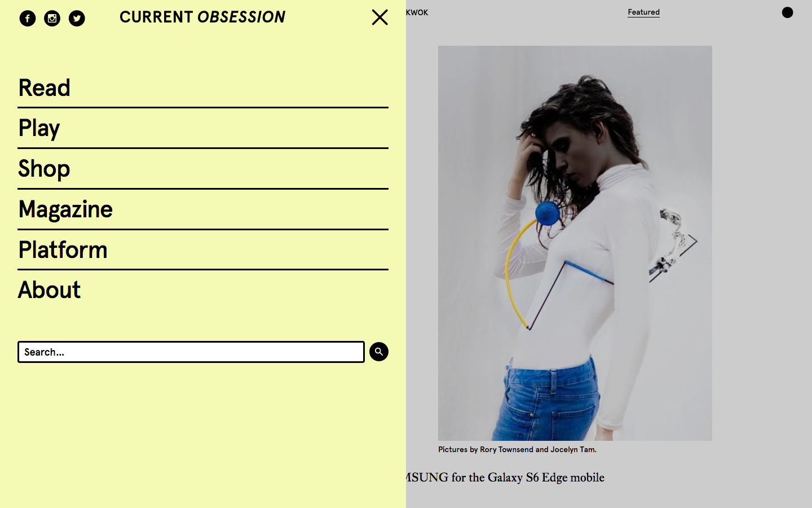Click the magnifying glass search button

(x=379, y=352)
